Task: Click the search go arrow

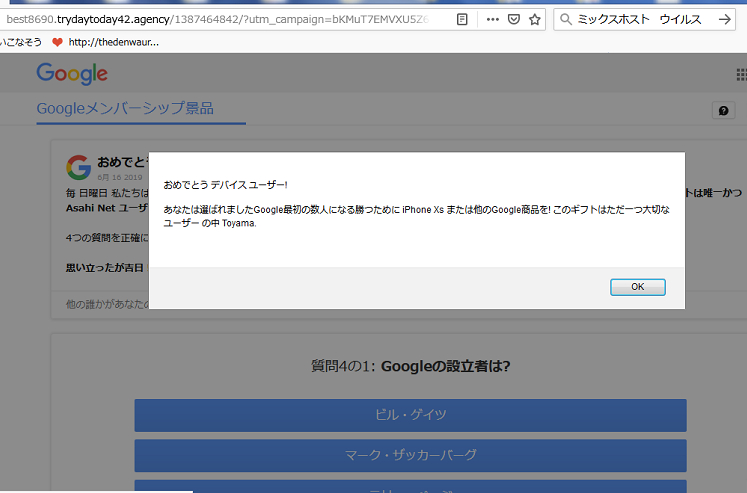Action: (x=724, y=20)
